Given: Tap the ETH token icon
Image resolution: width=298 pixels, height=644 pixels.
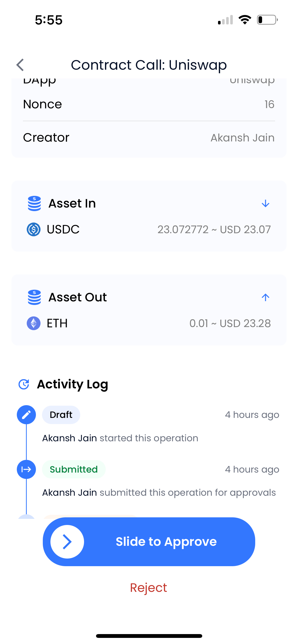Looking at the screenshot, I should coord(34,323).
